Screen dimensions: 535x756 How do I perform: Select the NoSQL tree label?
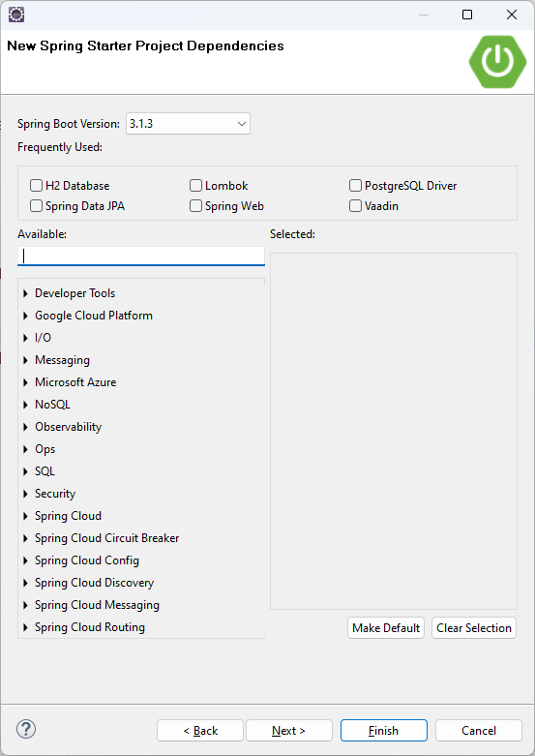[x=52, y=405]
